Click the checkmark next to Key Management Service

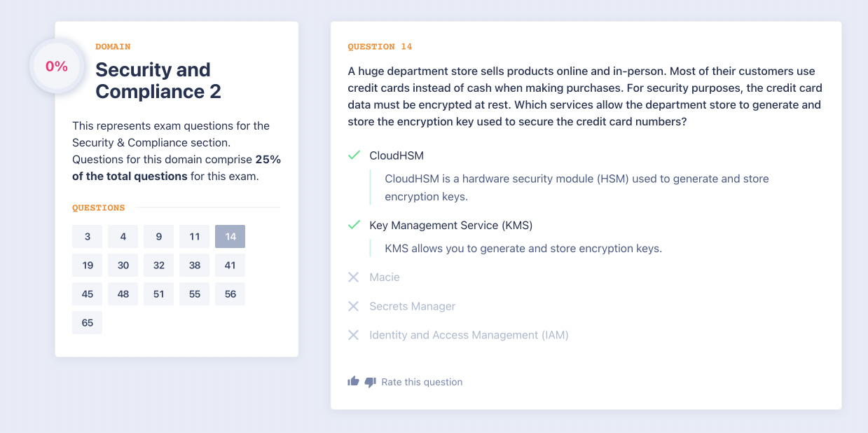pyautogui.click(x=354, y=226)
